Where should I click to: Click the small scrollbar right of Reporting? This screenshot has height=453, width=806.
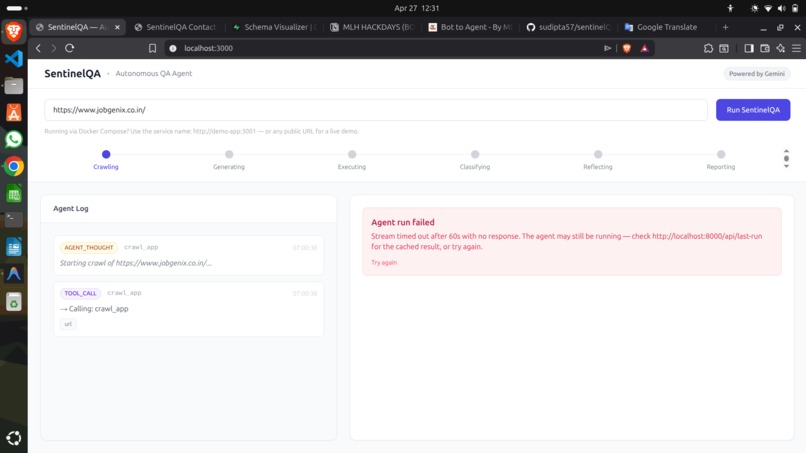786,159
